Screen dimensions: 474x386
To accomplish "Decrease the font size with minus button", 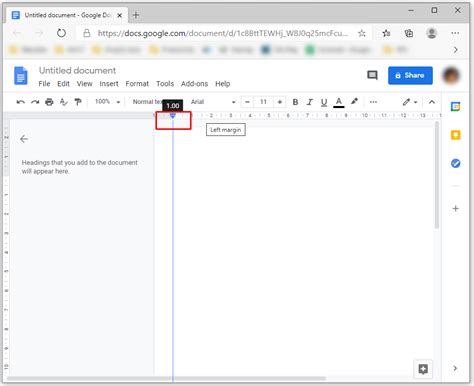I will point(247,102).
